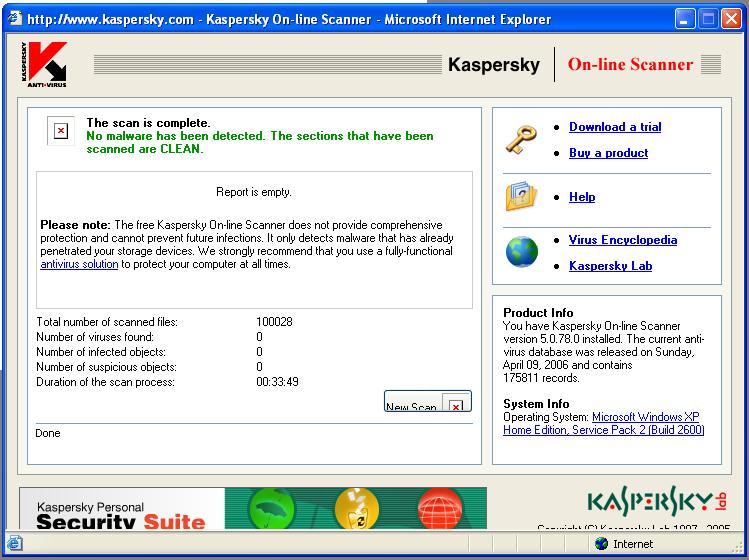Click the 'Report is empty.' text
749x560 pixels.
coord(254,192)
